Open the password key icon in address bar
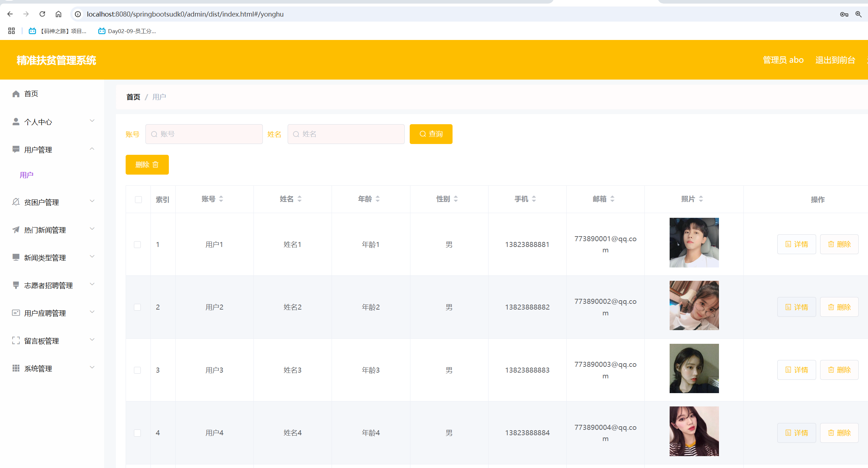The image size is (868, 468). pos(844,14)
